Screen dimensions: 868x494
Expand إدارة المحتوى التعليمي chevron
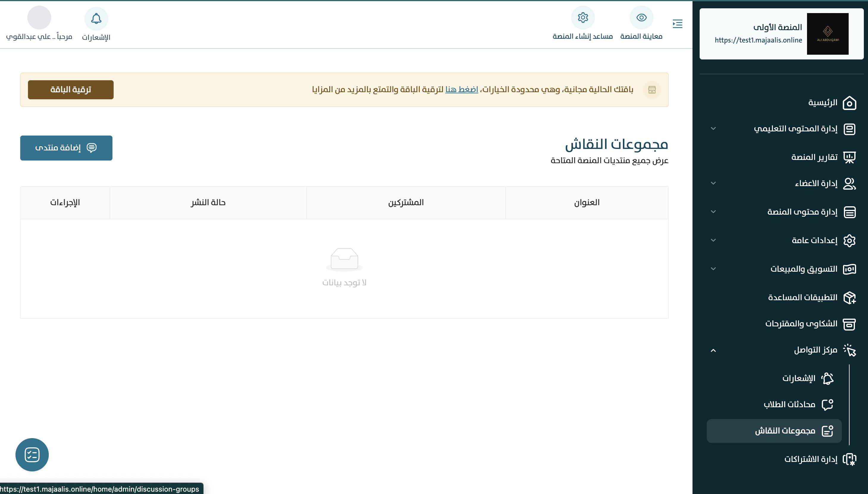pyautogui.click(x=713, y=129)
